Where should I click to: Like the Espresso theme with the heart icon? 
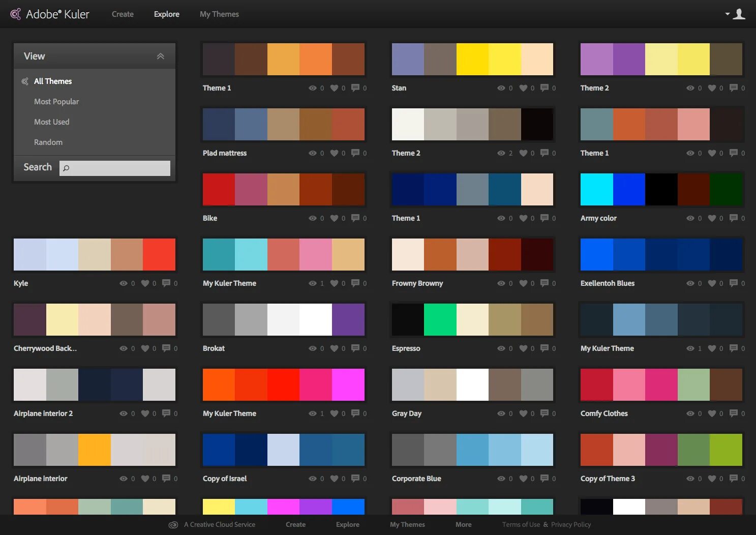[523, 348]
